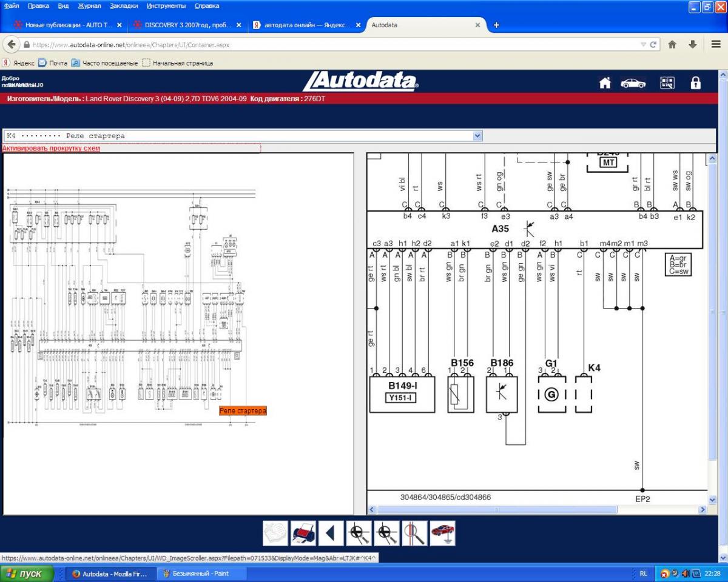Screen dimensions: 728x582
Task: Click the wire-trace magnifier icon
Action: point(414,533)
